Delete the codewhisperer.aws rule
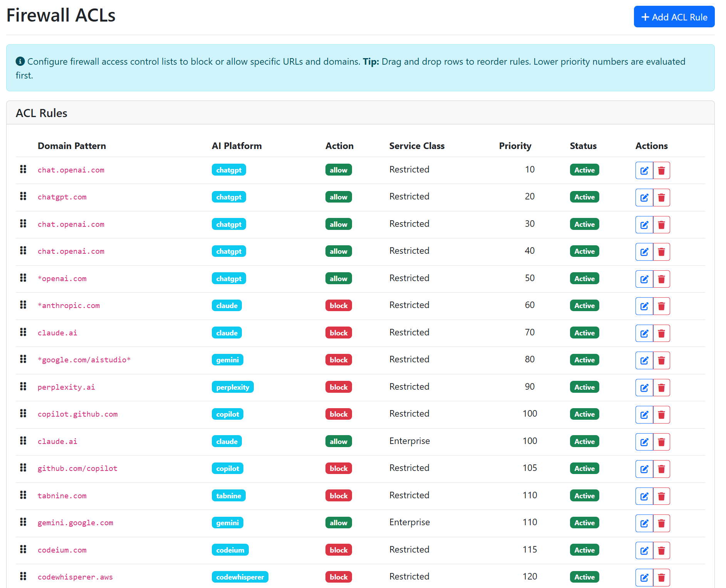This screenshot has width=726, height=588. 662,577
